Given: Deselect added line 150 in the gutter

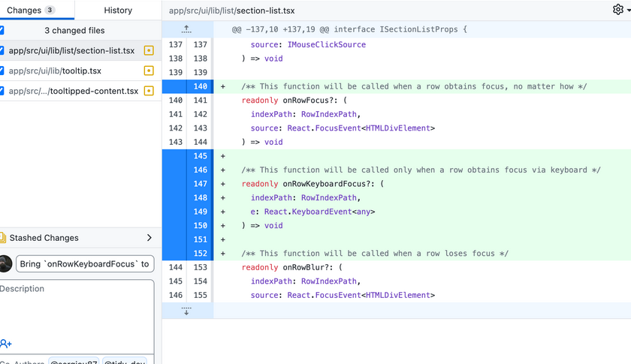Looking at the screenshot, I should [x=188, y=226].
